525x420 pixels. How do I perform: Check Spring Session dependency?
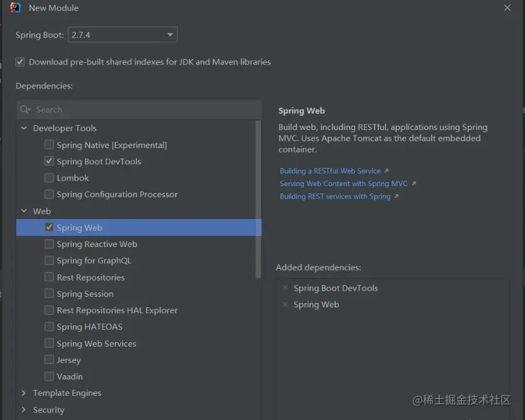49,293
